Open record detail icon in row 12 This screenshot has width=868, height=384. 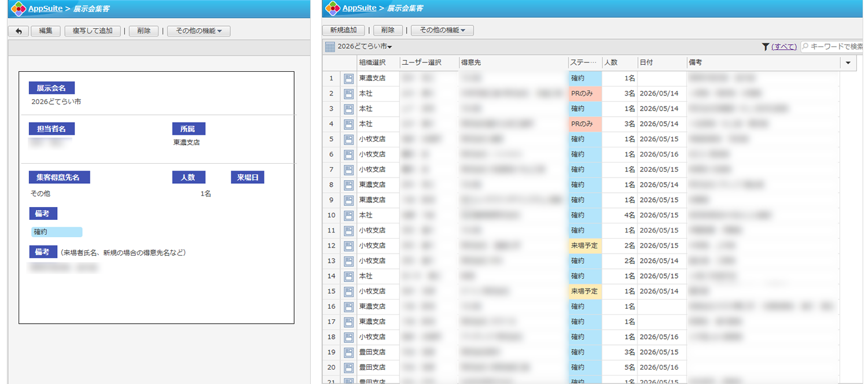click(348, 246)
